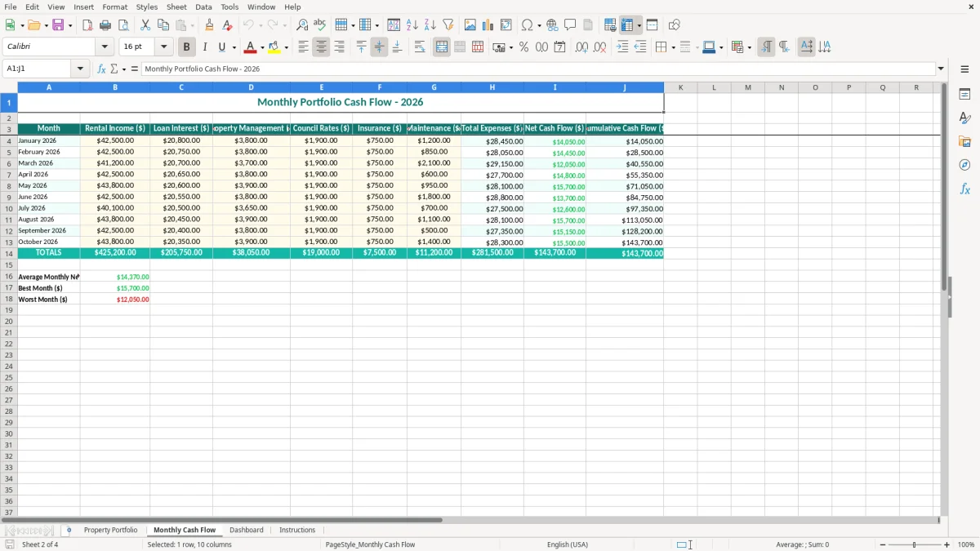
Task: Expand the formula bar
Action: 941,69
